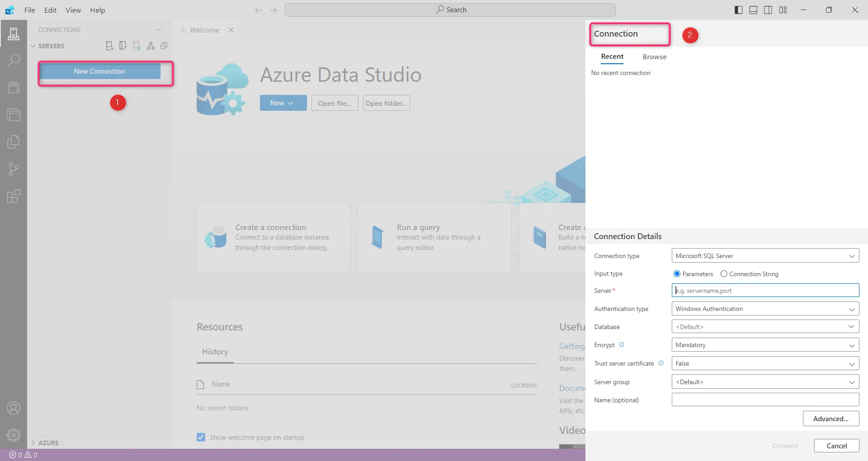Switch to the Browse tab
Image resolution: width=868 pixels, height=461 pixels.
(x=654, y=57)
